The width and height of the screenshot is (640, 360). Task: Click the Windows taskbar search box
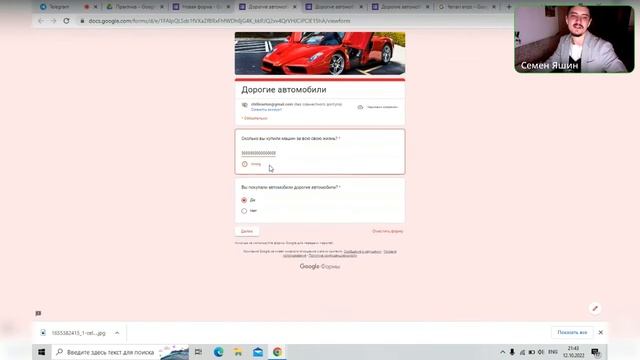tap(120, 352)
